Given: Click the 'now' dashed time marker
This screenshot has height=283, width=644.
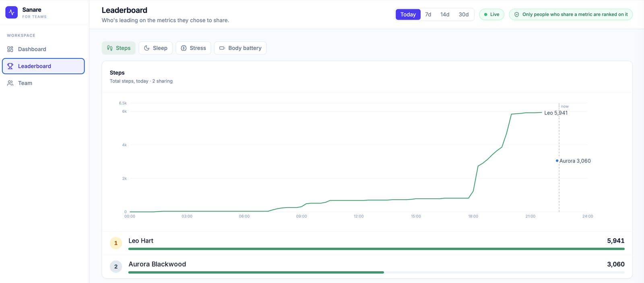Looking at the screenshot, I should tap(559, 157).
